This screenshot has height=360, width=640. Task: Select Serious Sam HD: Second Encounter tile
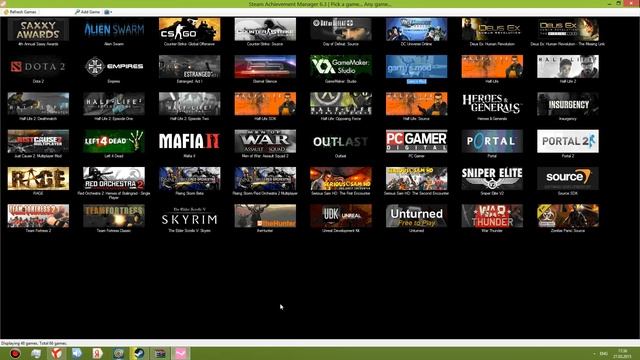coord(416,178)
